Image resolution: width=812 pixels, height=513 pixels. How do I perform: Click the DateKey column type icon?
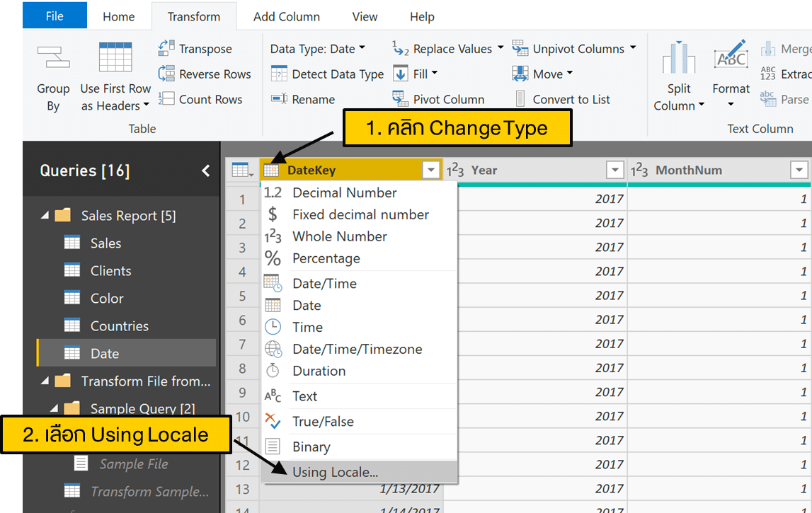click(x=271, y=171)
